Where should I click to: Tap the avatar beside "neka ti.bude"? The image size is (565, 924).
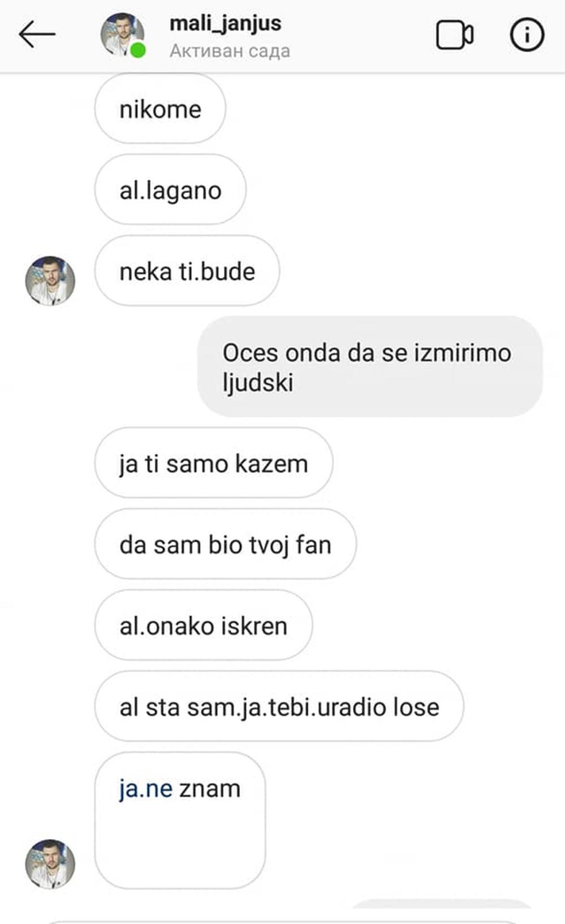tap(50, 281)
